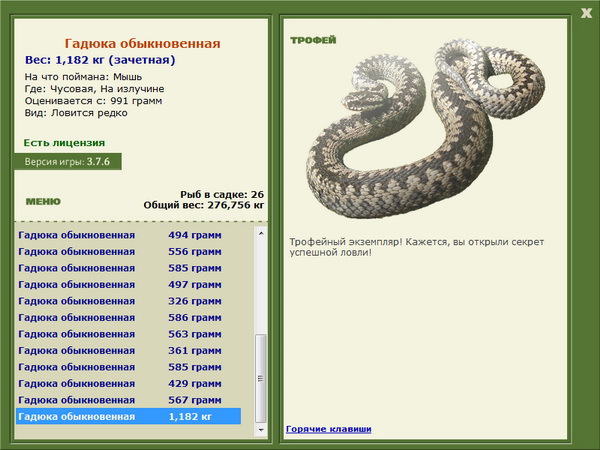
Task: Click the fish list scrollbar up arrow
Action: (x=261, y=233)
